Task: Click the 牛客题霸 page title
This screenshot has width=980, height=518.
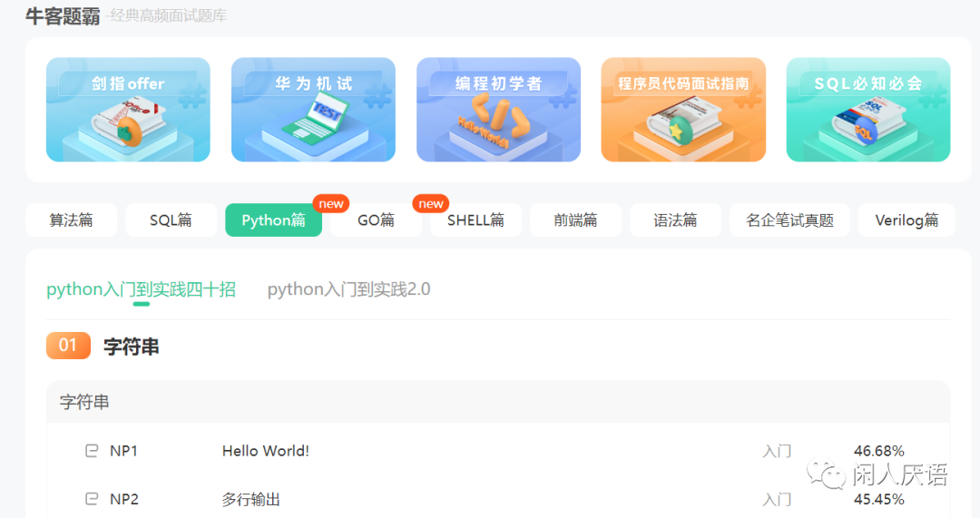Action: [x=63, y=15]
